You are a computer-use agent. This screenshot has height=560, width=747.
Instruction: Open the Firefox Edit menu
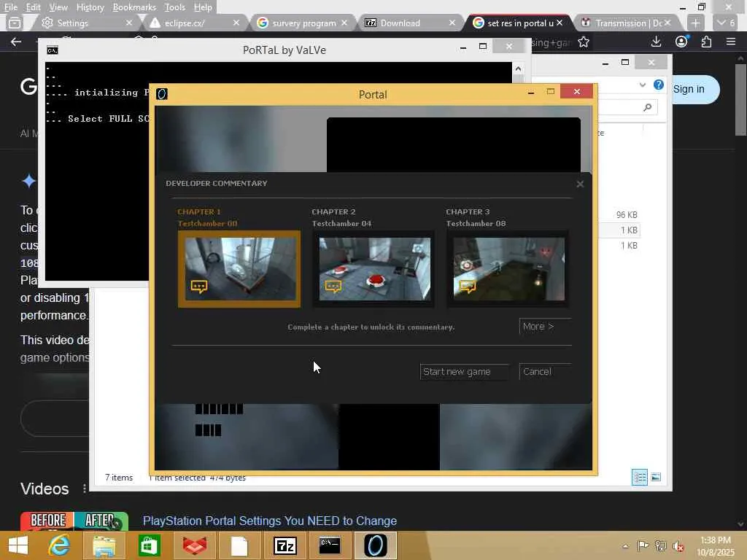click(x=33, y=7)
